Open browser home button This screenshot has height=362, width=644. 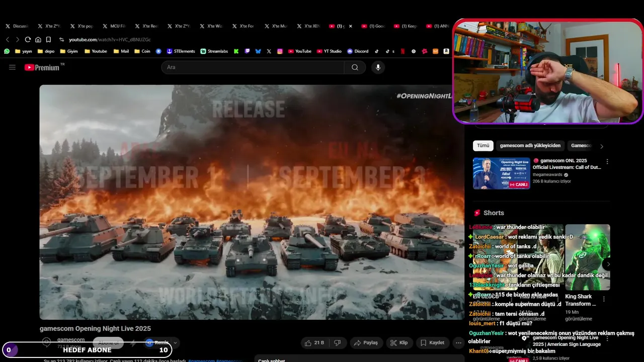coord(38,39)
